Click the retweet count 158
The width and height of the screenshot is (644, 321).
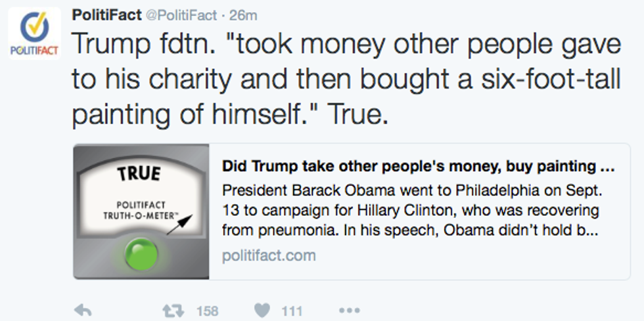point(206,310)
